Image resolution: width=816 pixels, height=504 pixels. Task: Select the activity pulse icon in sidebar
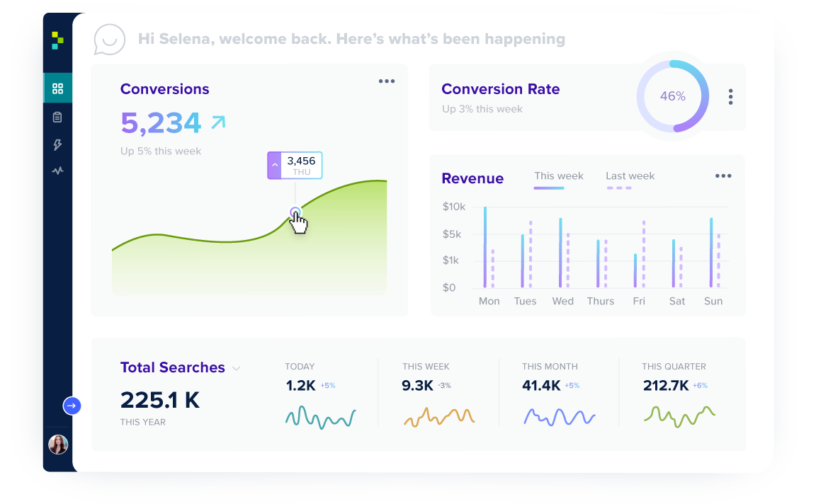point(58,171)
